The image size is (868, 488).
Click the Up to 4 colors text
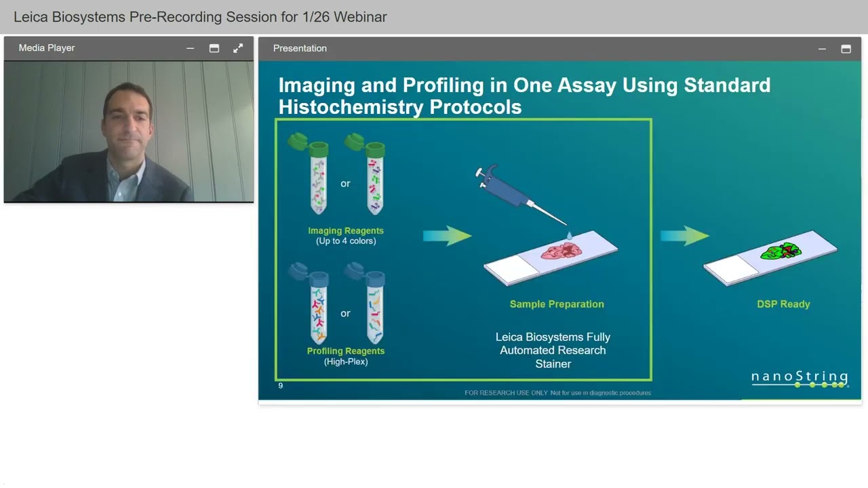tap(346, 241)
